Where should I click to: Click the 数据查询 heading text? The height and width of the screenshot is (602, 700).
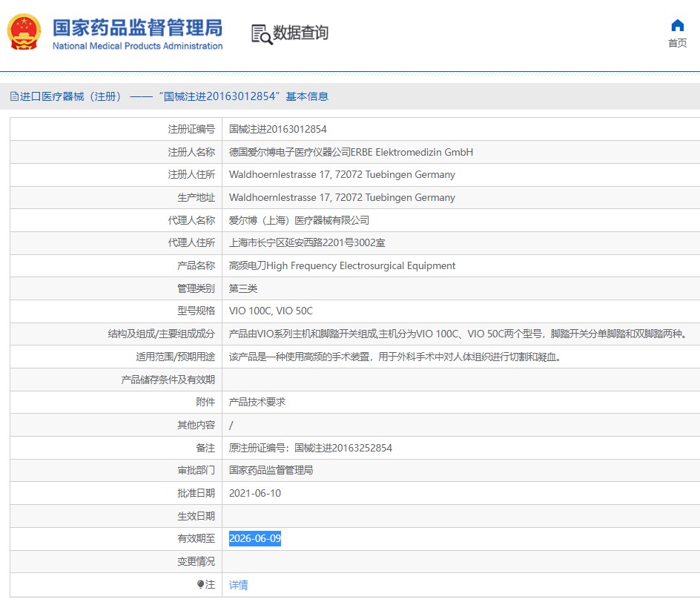point(300,33)
